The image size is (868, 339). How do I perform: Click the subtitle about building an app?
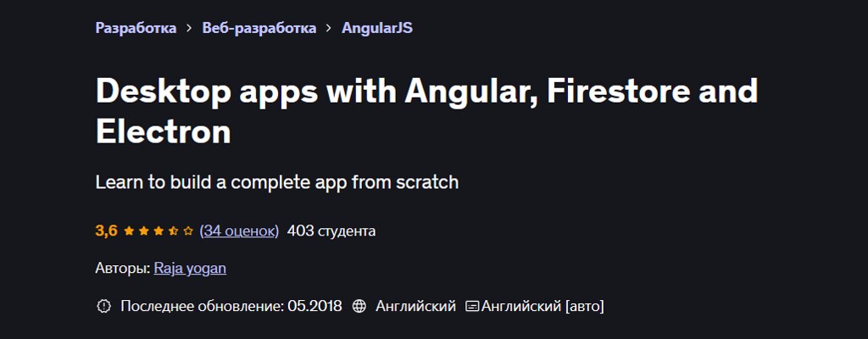click(x=277, y=182)
